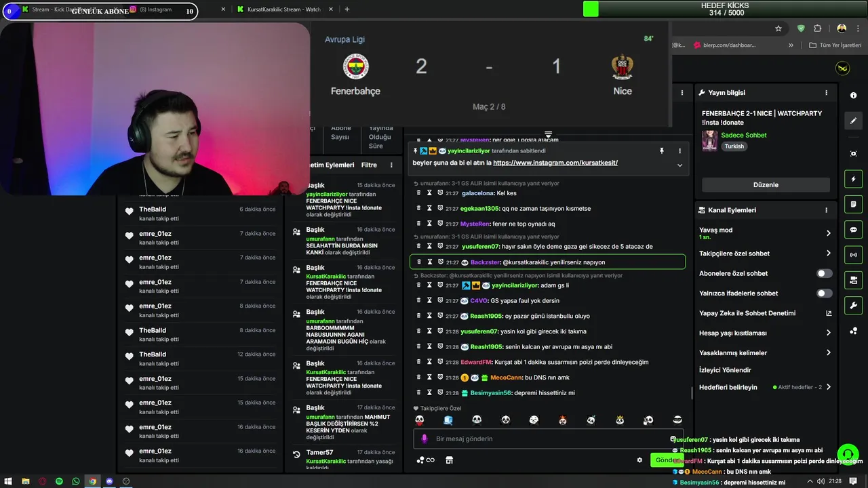Click shield ban icon on MysteRen's message
868x488 pixels.
tap(440, 224)
